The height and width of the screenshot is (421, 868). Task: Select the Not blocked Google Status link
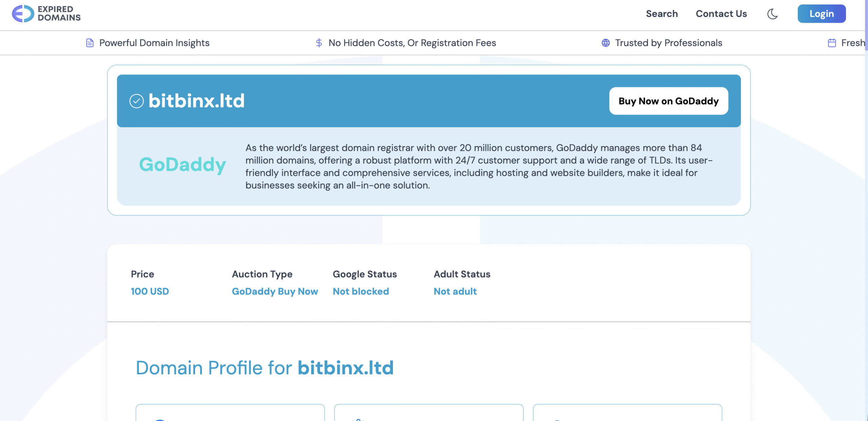pyautogui.click(x=360, y=291)
